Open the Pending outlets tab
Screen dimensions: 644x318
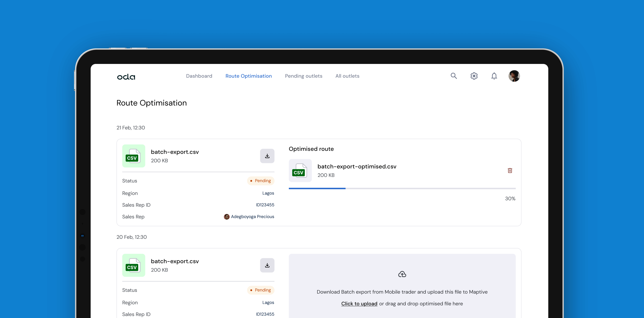click(303, 76)
